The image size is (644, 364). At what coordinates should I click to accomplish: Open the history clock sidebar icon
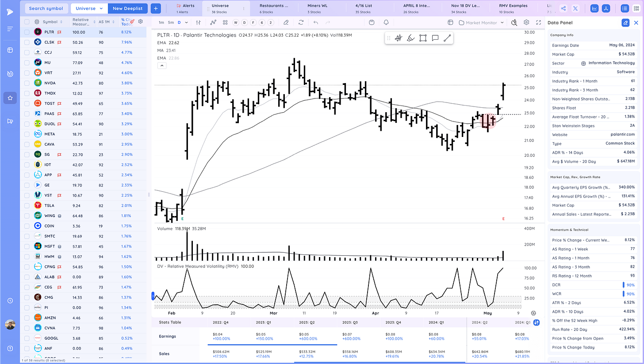10,300
